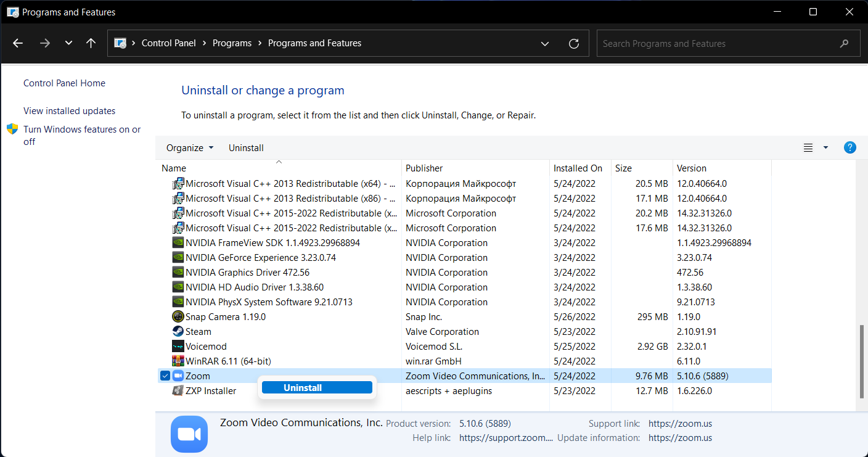
Task: Choose Uninstall from the context popup
Action: [x=317, y=388]
